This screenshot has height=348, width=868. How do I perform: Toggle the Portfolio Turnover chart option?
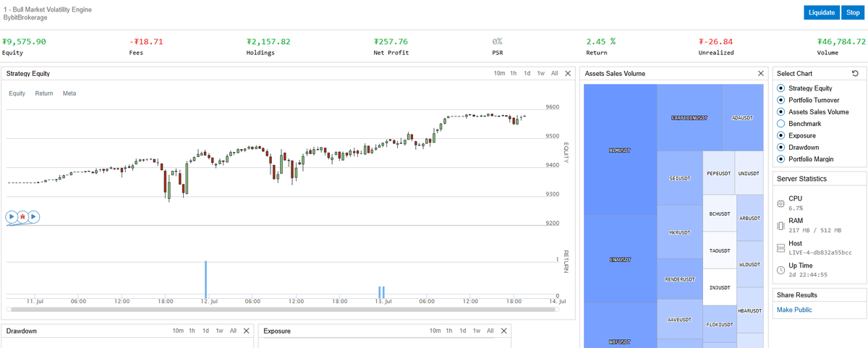[780, 100]
